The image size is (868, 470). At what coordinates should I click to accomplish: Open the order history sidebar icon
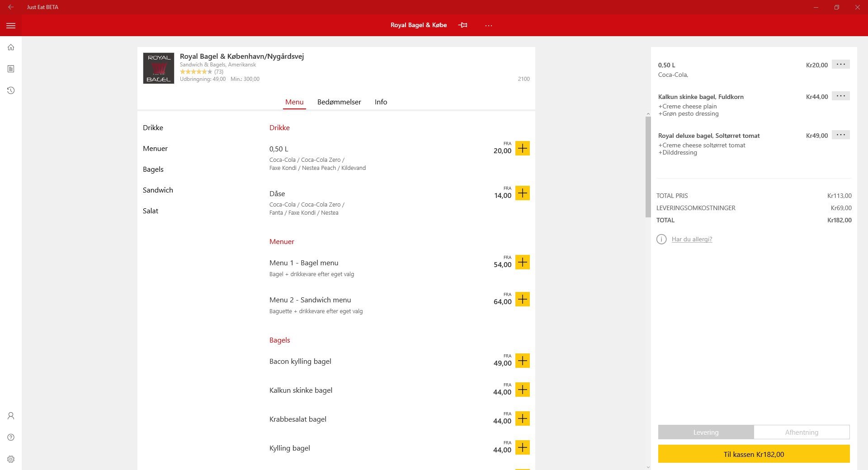pos(11,90)
